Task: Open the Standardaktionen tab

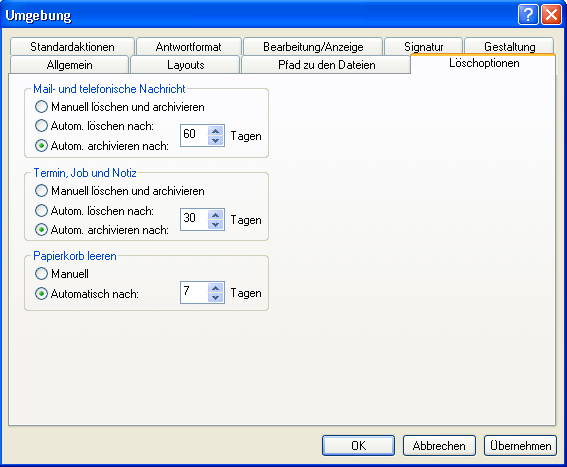Action: coord(72,47)
